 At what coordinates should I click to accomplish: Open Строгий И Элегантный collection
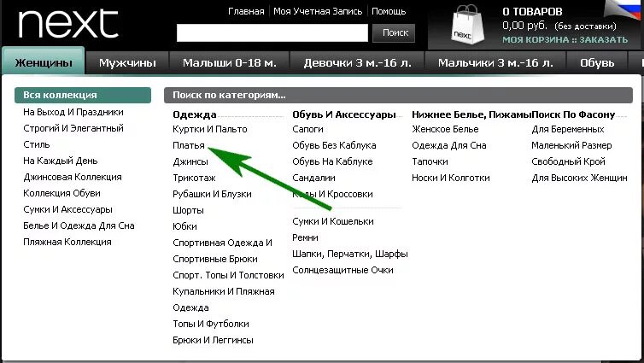click(73, 128)
